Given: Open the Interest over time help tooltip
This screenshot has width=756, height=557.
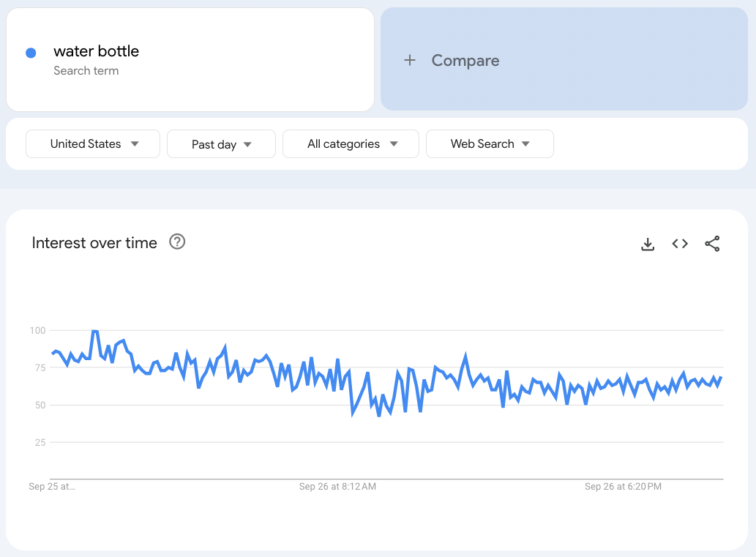Looking at the screenshot, I should click(x=177, y=242).
